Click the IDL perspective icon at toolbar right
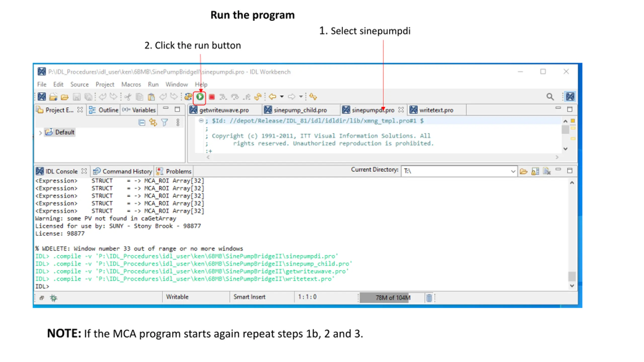The width and height of the screenshot is (644, 362). [x=570, y=97]
